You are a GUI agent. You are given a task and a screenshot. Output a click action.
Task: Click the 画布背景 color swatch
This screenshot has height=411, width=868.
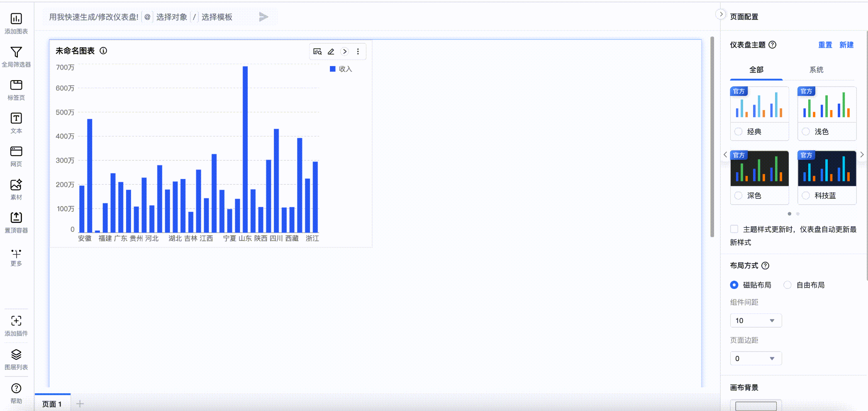(x=756, y=406)
